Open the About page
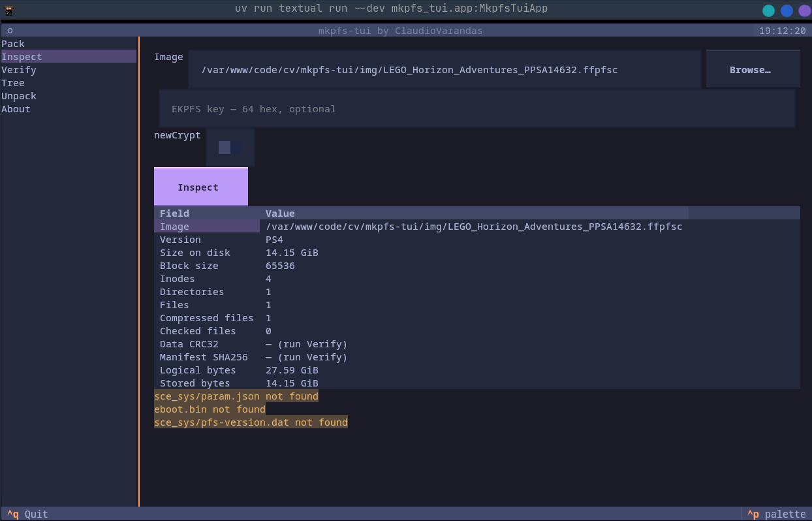812x521 pixels. coord(69,109)
